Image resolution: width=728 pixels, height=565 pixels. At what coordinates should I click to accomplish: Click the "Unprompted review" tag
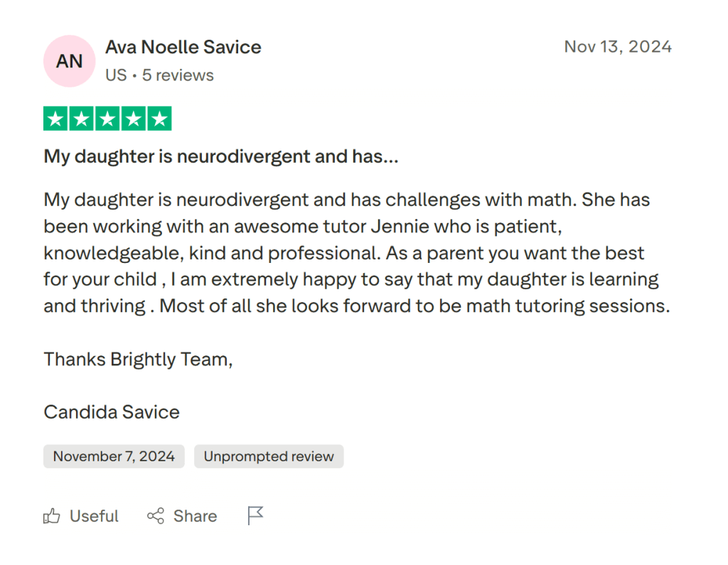pos(269,456)
